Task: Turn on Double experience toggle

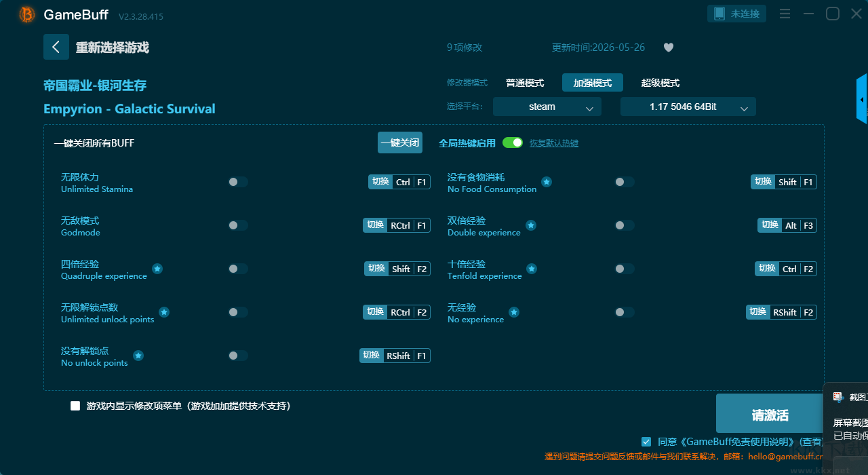Action: tap(625, 225)
